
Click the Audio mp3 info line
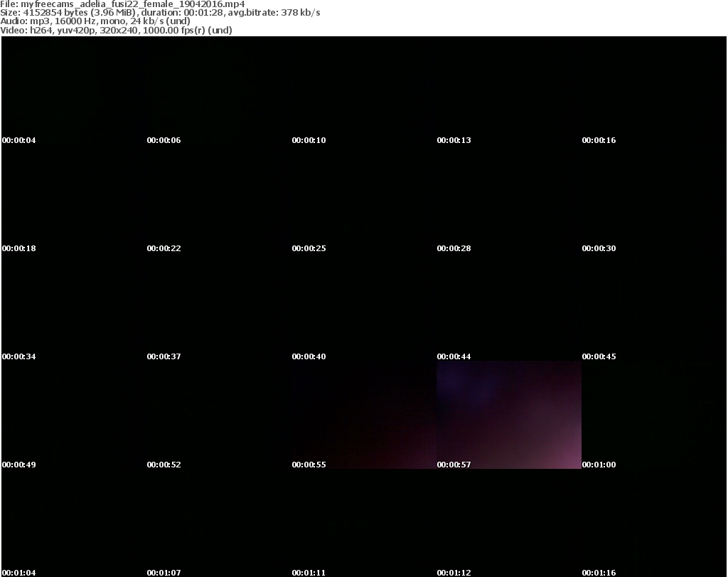tap(95, 21)
